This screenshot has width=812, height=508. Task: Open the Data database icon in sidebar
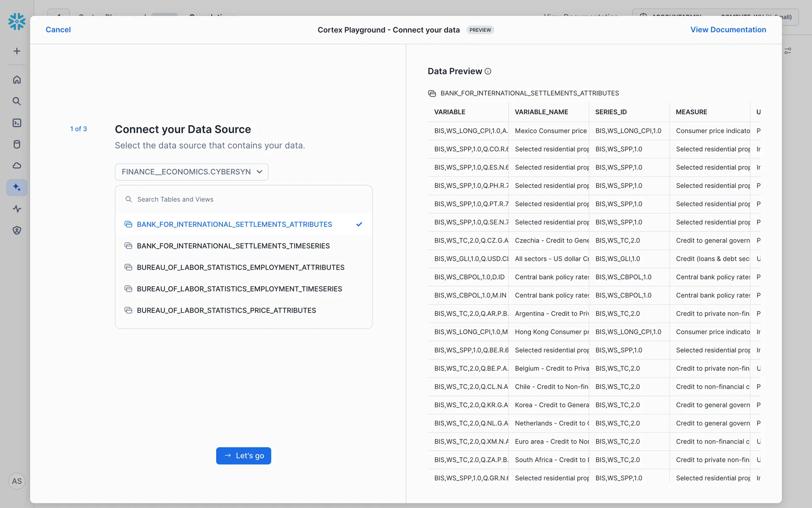(17, 144)
